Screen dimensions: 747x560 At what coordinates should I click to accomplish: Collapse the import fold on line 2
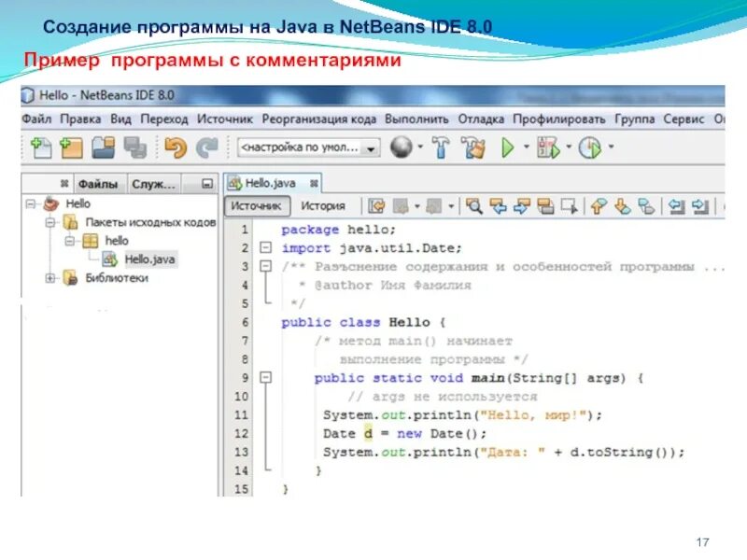(x=266, y=247)
